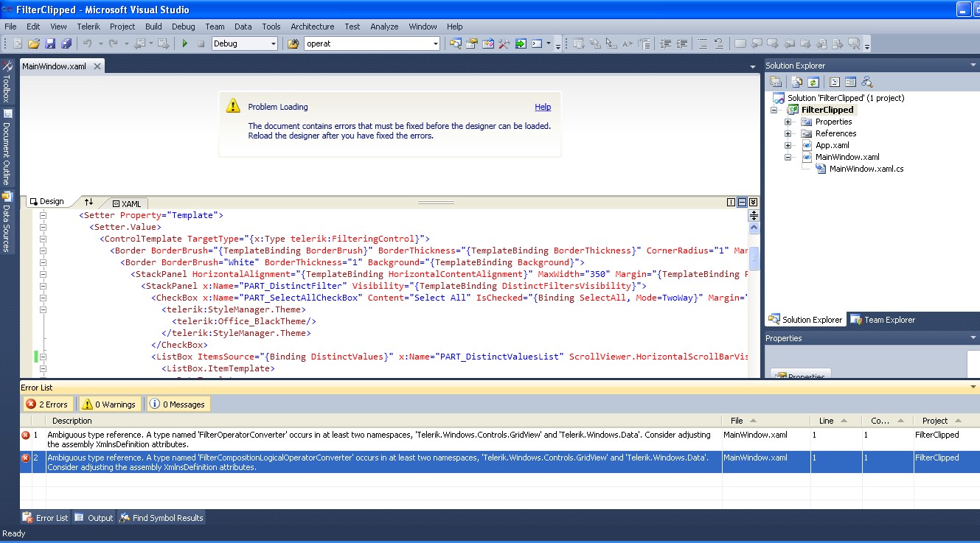Toggle the 2 Errors filter button
The height and width of the screenshot is (543, 980).
[47, 404]
